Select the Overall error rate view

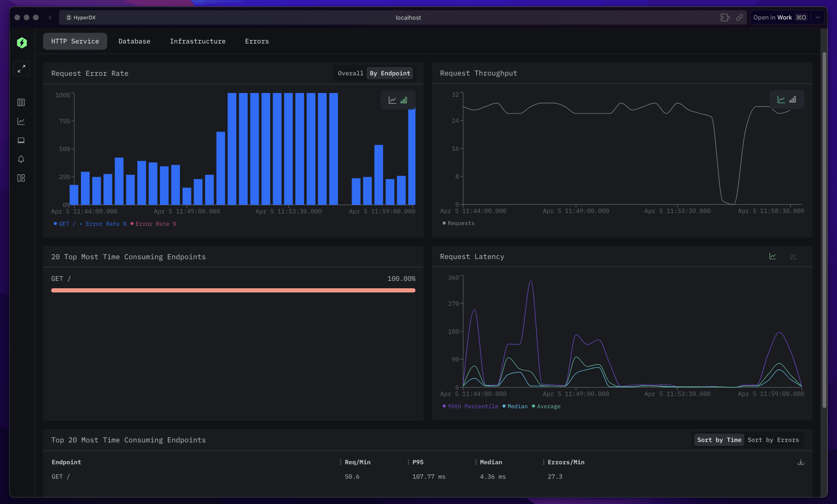pos(351,73)
